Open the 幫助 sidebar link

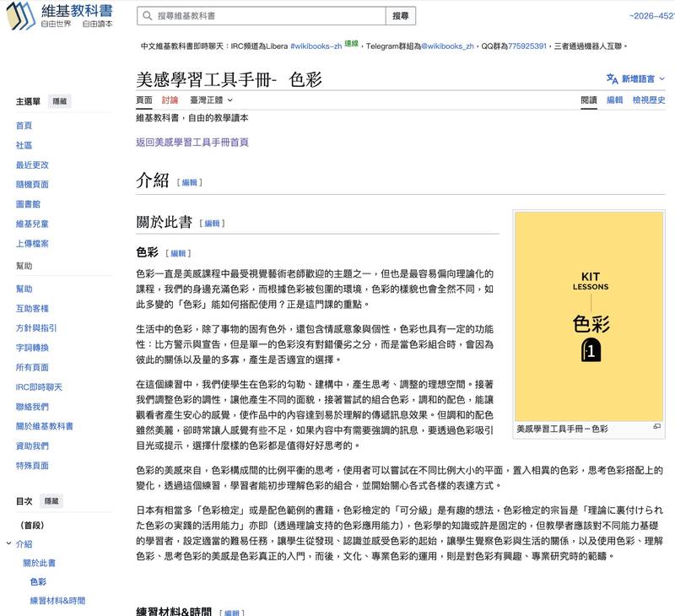pyautogui.click(x=24, y=289)
